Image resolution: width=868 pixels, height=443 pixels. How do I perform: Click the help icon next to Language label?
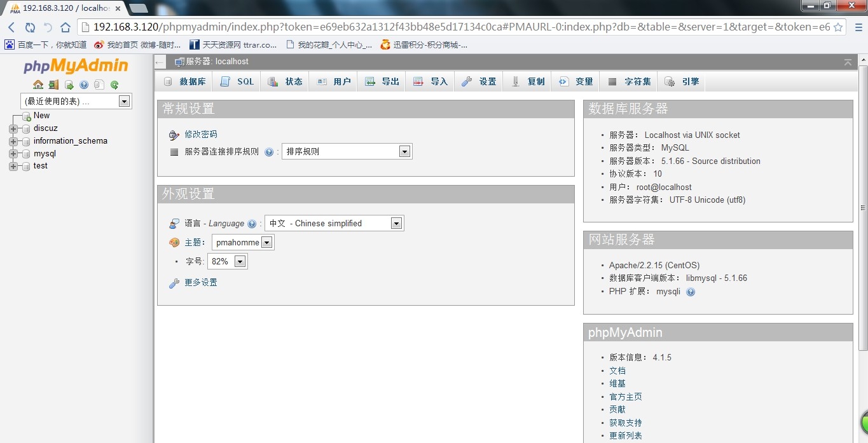[252, 224]
